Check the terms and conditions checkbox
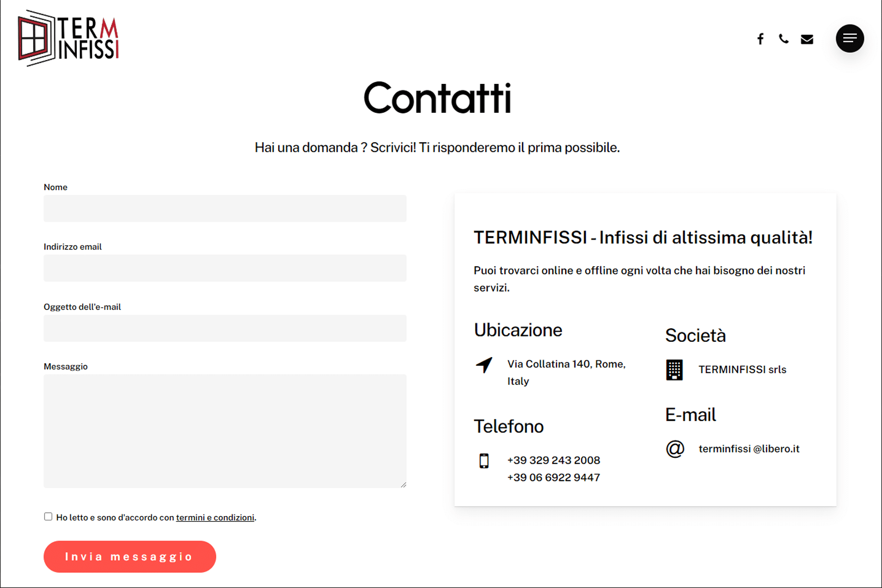Screen dimensions: 882x588 click(x=48, y=517)
